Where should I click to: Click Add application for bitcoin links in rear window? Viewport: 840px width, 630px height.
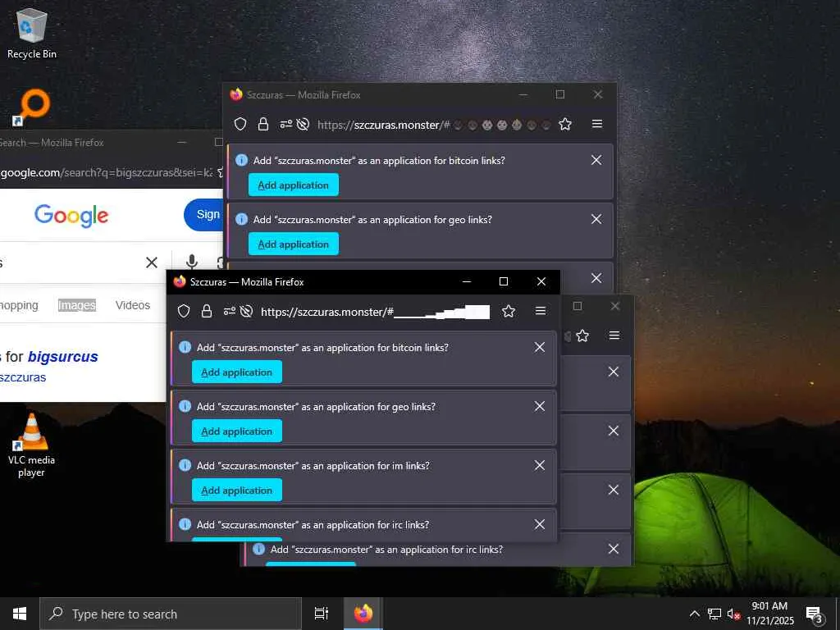coord(294,185)
